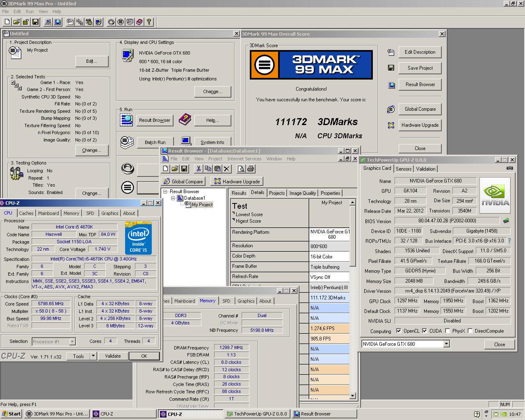Switch to Validation tab in GPU-Z

tap(426, 169)
